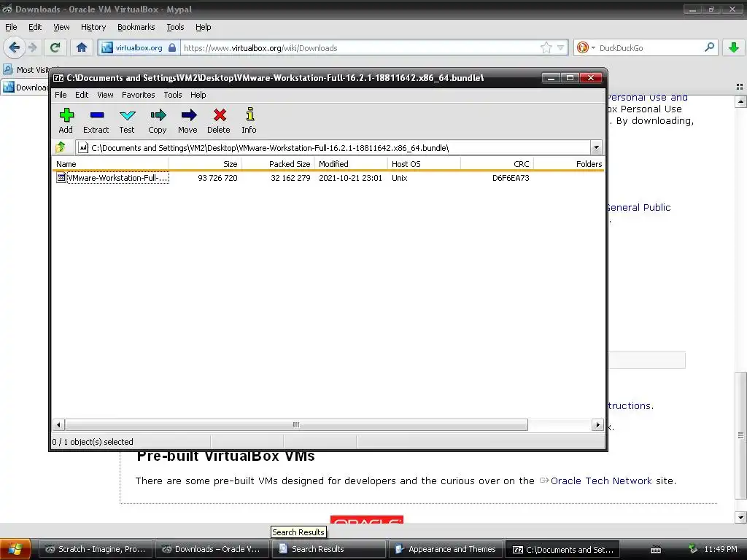The height and width of the screenshot is (560, 747).
Task: Go forward in the Mypal browser
Action: coord(33,47)
